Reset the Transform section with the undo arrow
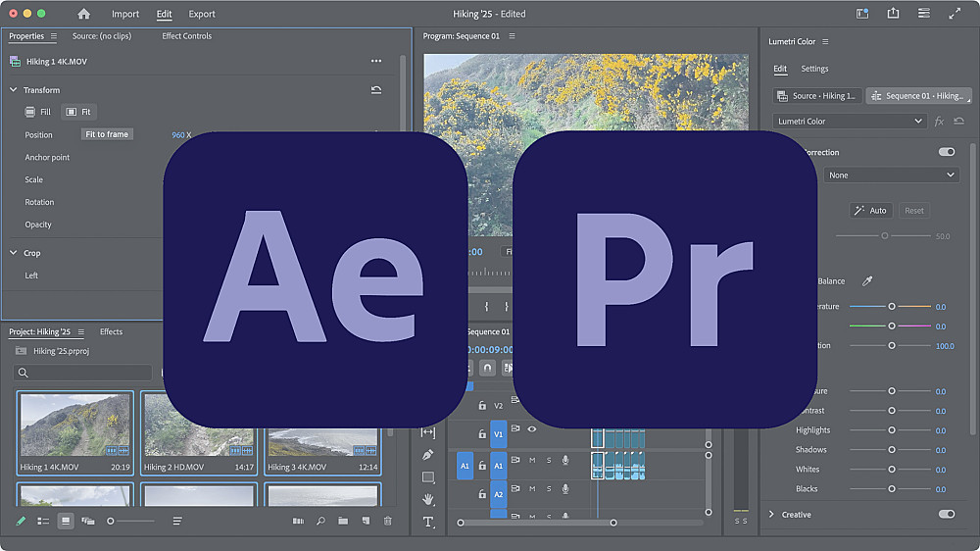980x551 pixels. tap(376, 90)
